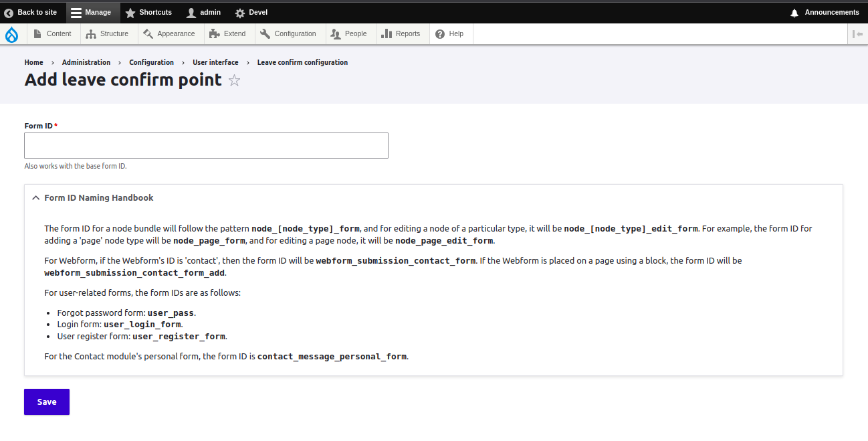Open the Shortcuts menu
This screenshot has width=868, height=441.
148,12
